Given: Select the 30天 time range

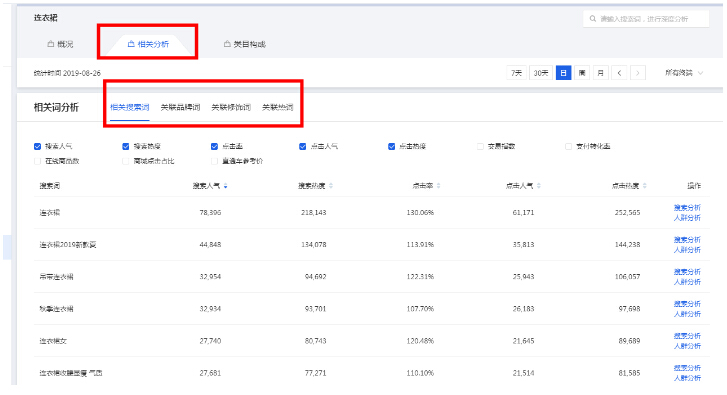Looking at the screenshot, I should pyautogui.click(x=541, y=73).
